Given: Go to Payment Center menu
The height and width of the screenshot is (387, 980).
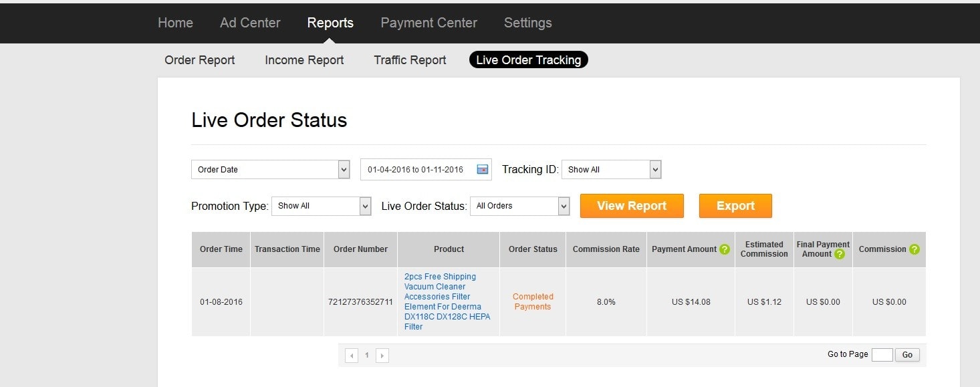Looking at the screenshot, I should pyautogui.click(x=428, y=23).
